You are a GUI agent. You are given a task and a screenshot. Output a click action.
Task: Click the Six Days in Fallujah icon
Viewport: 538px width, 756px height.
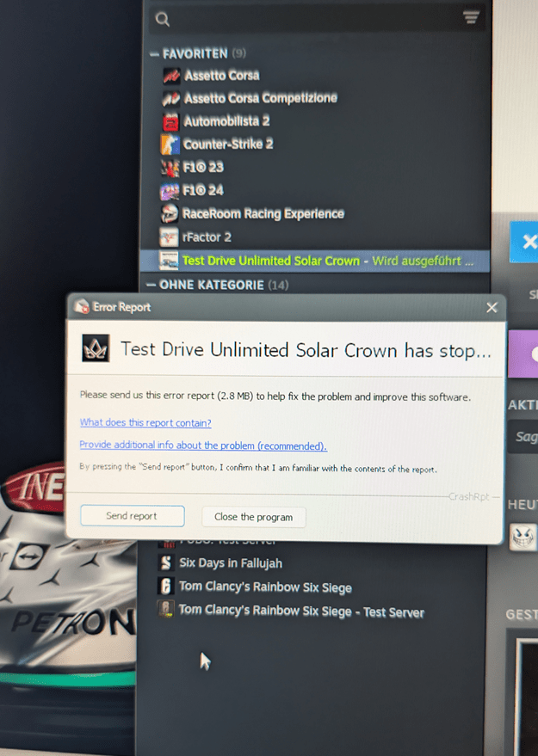[x=165, y=562]
